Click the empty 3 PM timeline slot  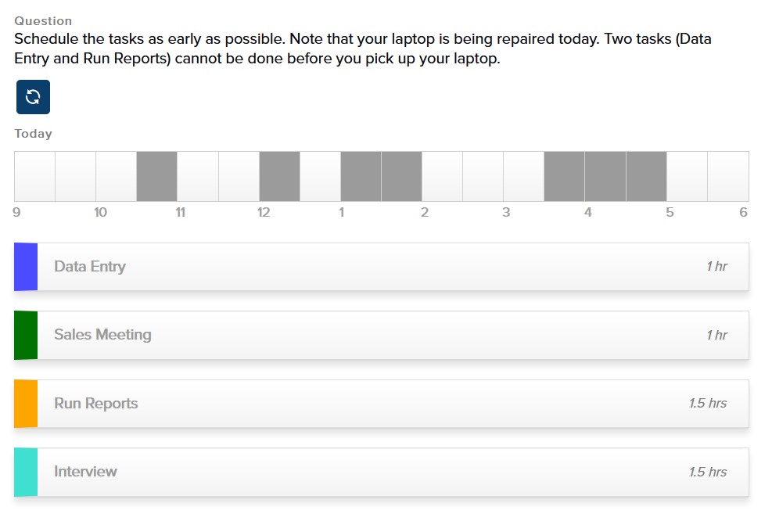(522, 175)
